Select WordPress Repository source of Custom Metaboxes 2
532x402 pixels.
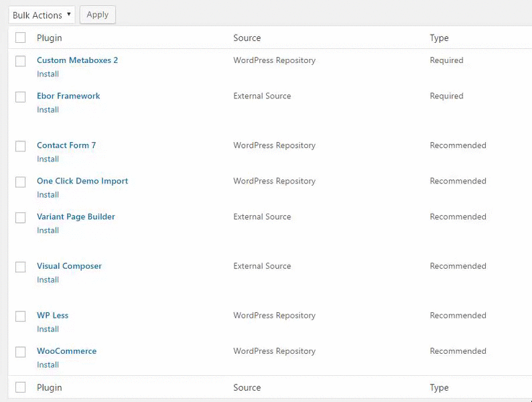click(275, 60)
